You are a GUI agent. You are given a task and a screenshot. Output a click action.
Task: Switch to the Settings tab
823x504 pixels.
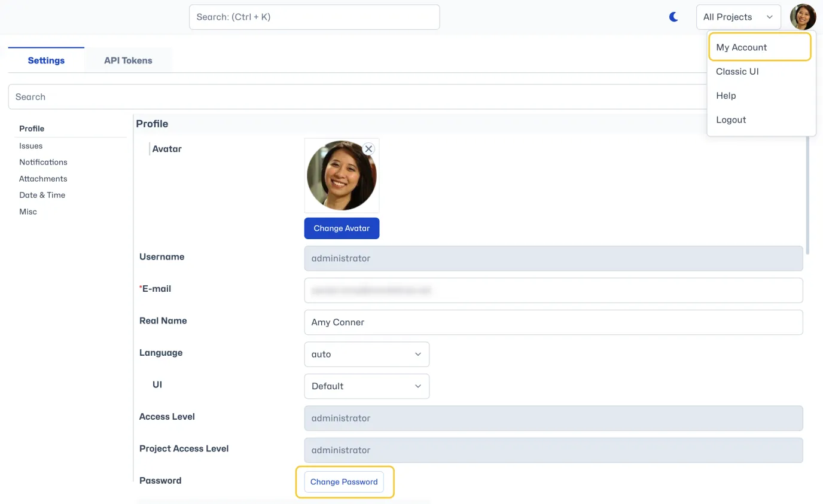tap(46, 60)
